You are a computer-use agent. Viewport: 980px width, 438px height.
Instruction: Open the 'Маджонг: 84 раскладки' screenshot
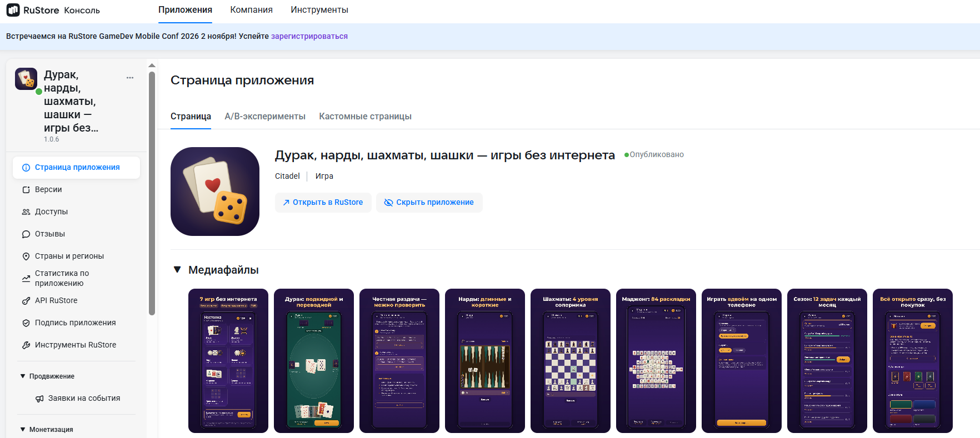point(656,361)
